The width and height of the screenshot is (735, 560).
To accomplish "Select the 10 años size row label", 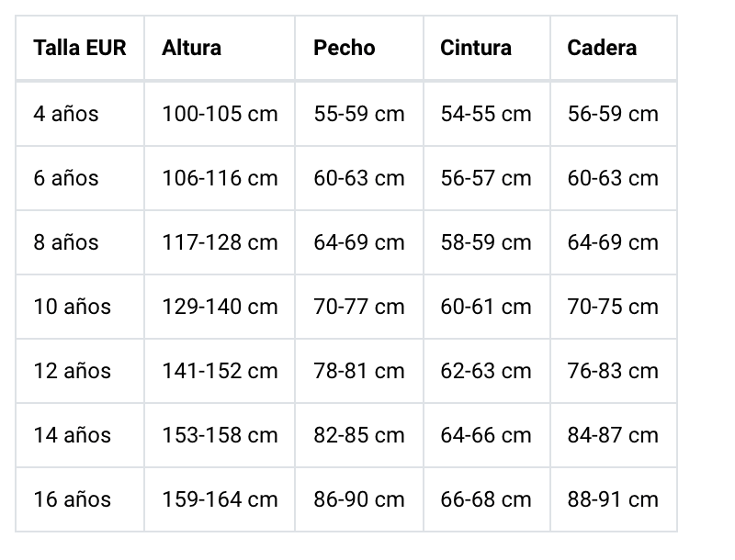I will click(72, 307).
